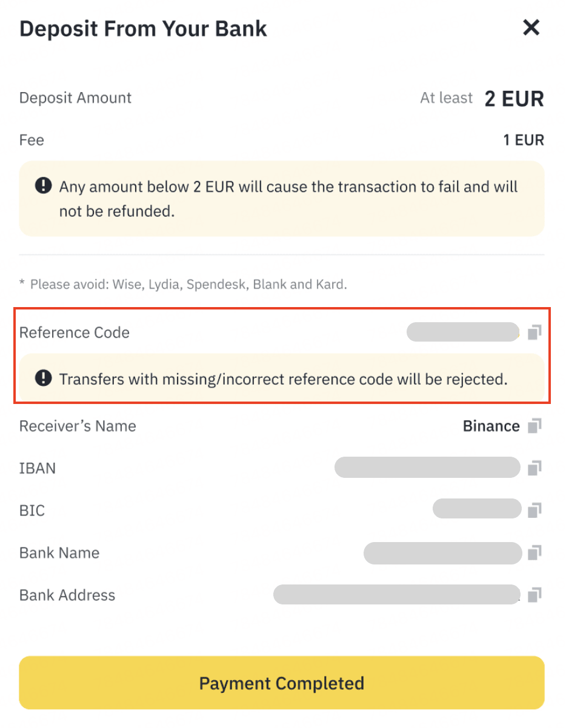The width and height of the screenshot is (566, 728).
Task: Close the Deposit From Your Bank dialog
Action: 531,28
